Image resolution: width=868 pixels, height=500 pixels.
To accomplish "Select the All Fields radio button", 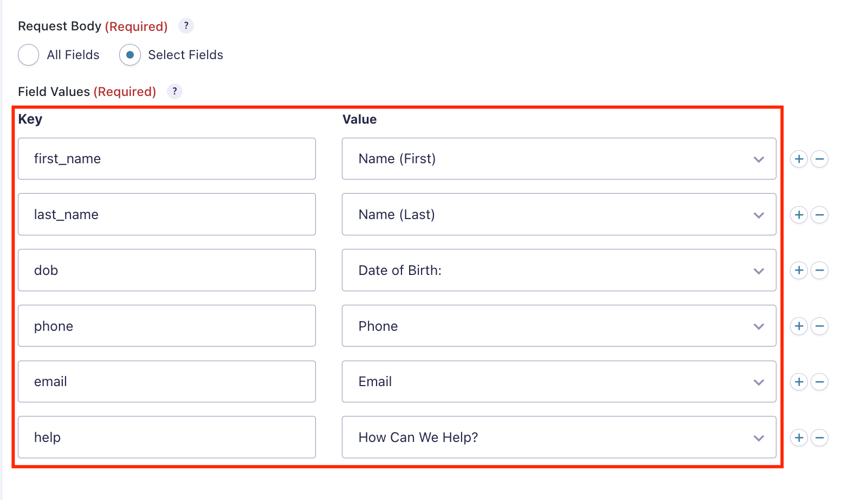I will pos(28,55).
